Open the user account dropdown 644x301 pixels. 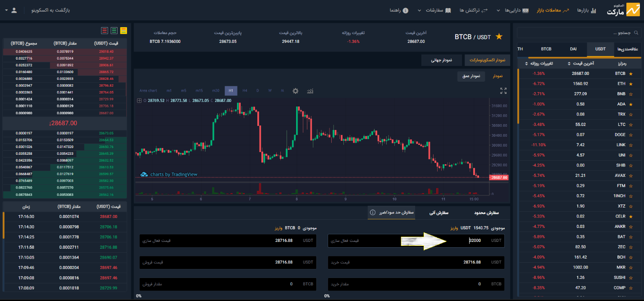click(x=11, y=10)
